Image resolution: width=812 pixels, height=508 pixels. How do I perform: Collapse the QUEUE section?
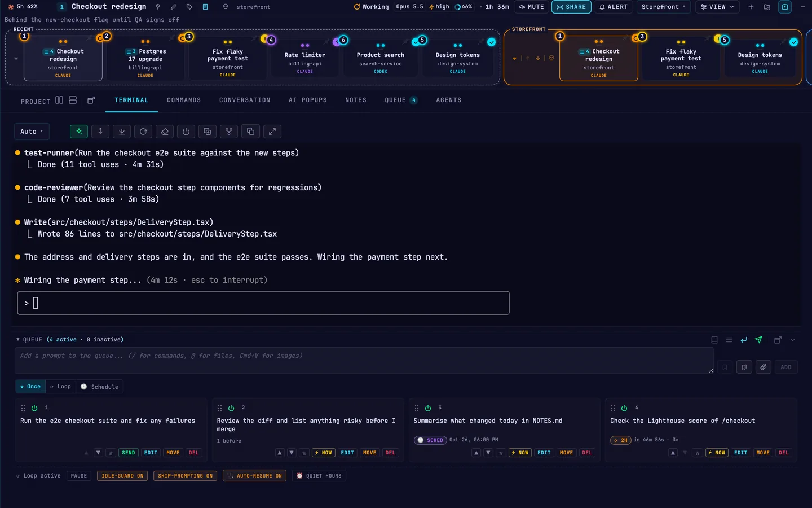18,340
